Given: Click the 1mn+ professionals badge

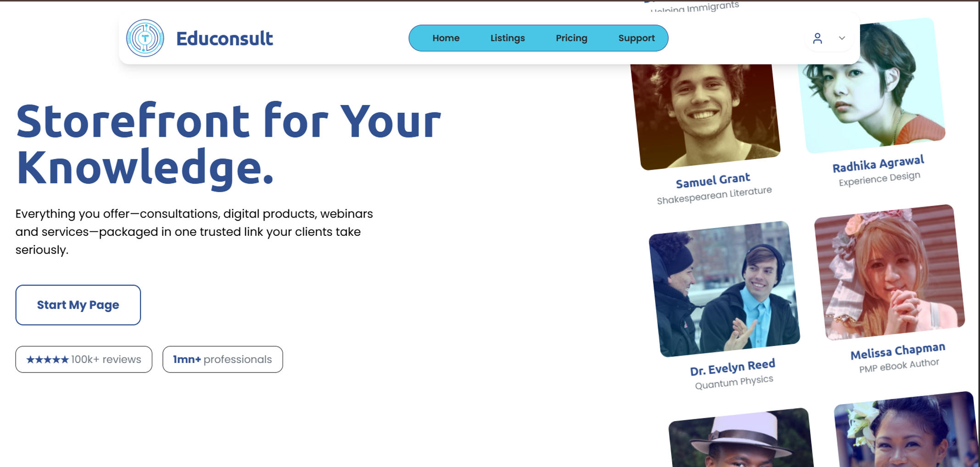Looking at the screenshot, I should click(223, 359).
